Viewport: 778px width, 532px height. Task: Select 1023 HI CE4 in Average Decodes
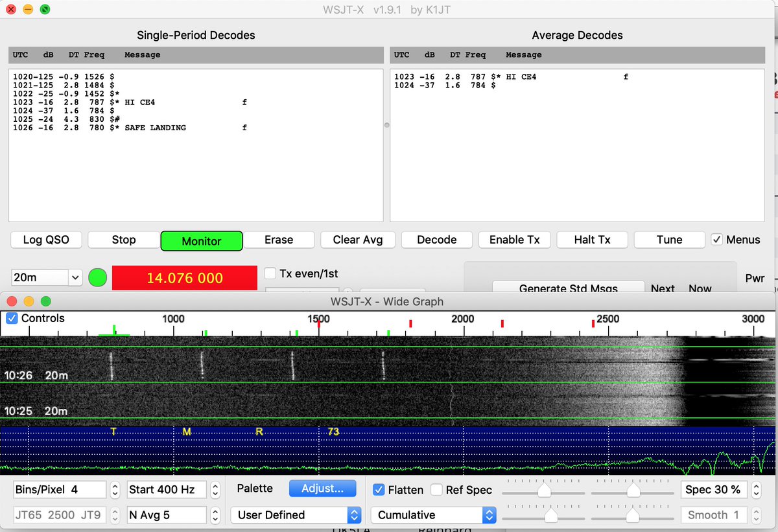[x=511, y=77]
